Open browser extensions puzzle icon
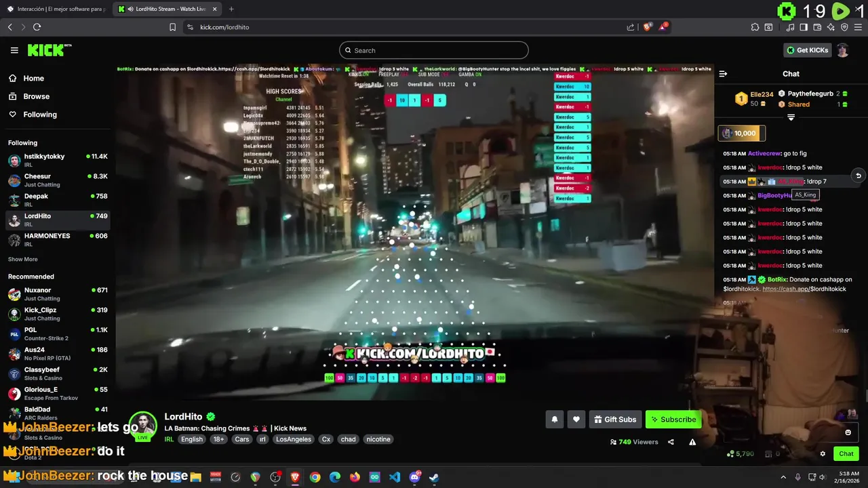The width and height of the screenshot is (868, 488). 755,27
